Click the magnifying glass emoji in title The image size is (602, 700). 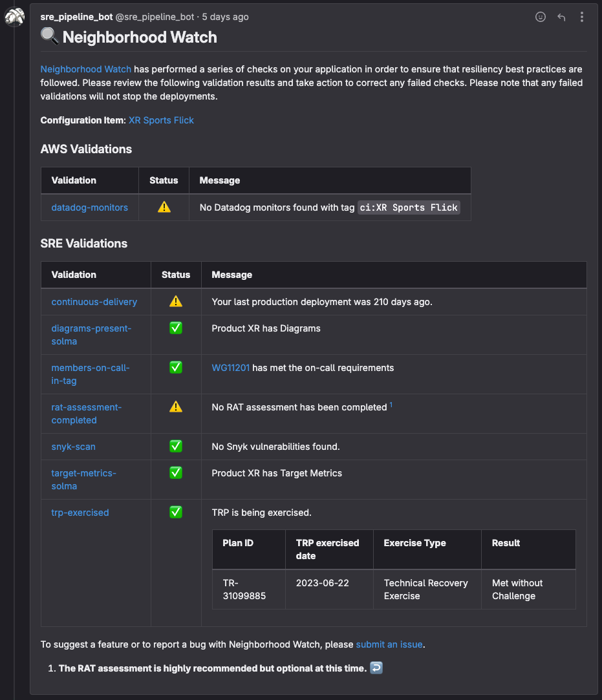(50, 36)
